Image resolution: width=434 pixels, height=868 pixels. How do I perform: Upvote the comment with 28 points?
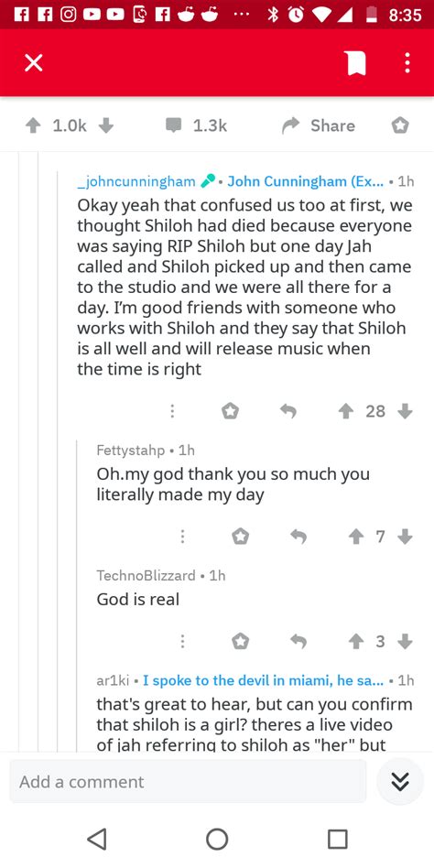(x=346, y=411)
